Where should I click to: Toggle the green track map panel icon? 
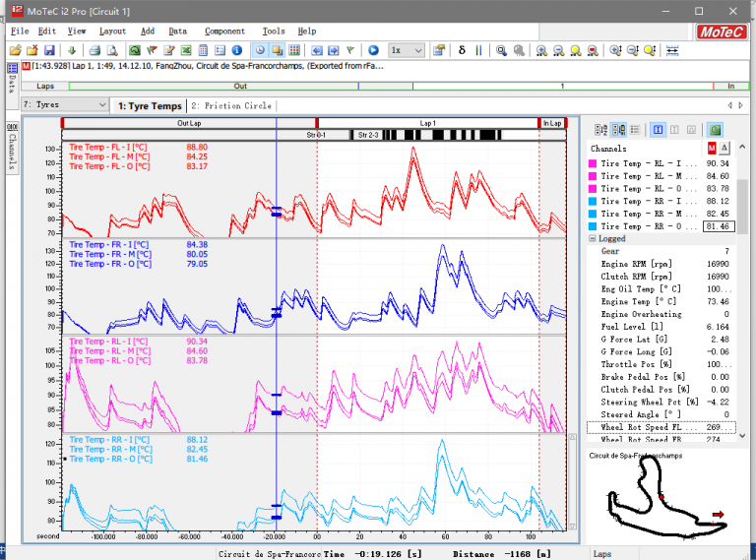(715, 130)
